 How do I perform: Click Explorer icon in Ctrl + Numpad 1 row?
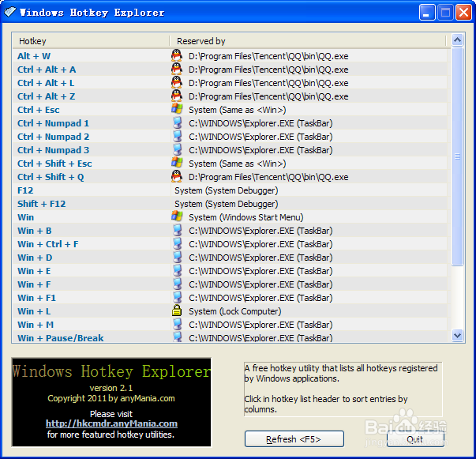click(177, 122)
